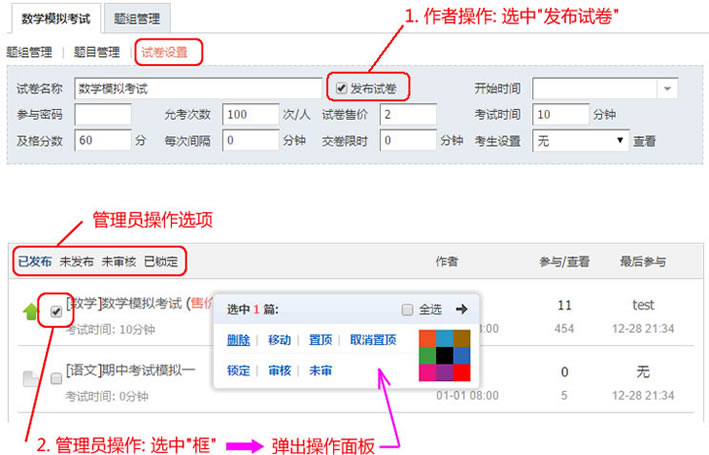Select the 数学模拟考试 tab
This screenshot has width=709, height=455.
(x=55, y=18)
